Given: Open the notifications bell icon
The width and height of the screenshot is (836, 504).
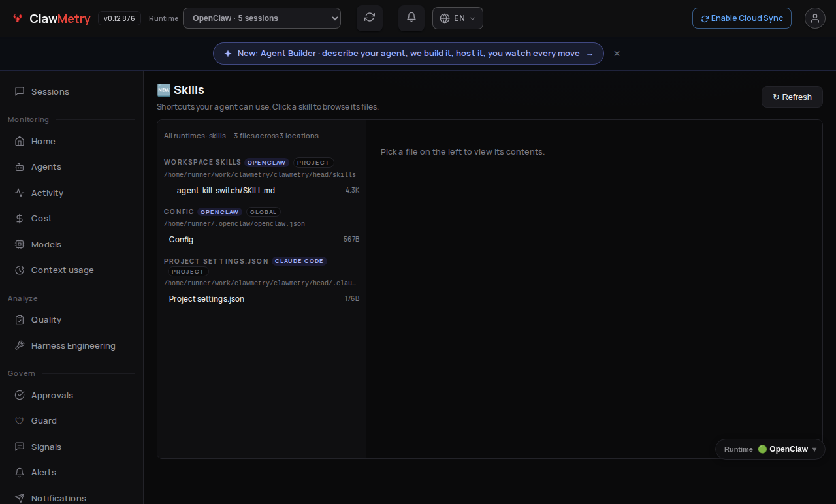Looking at the screenshot, I should [x=411, y=18].
